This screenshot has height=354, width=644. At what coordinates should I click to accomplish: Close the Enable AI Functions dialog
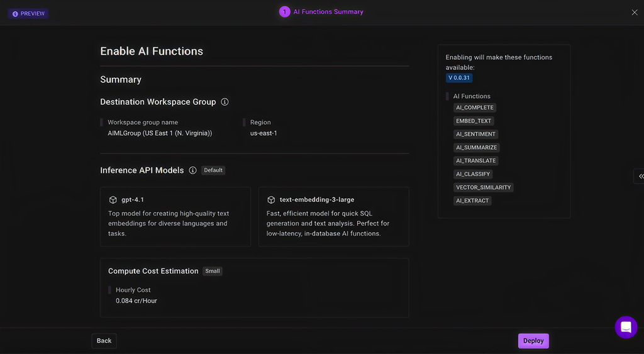pos(634,13)
